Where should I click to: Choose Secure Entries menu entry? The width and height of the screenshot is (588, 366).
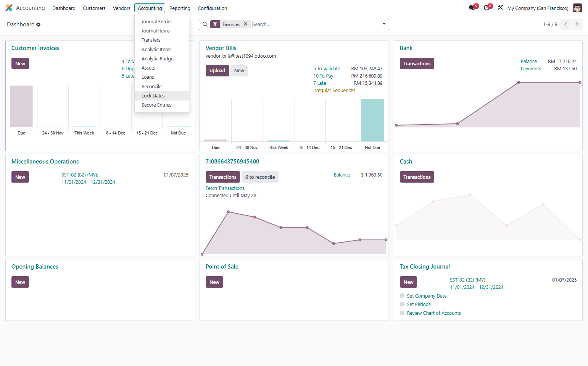tap(162, 105)
